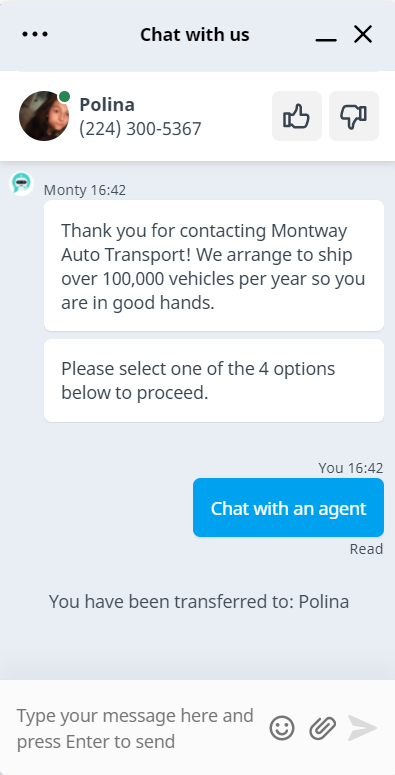Minimize the chat window
The width and height of the screenshot is (395, 775).
click(326, 36)
